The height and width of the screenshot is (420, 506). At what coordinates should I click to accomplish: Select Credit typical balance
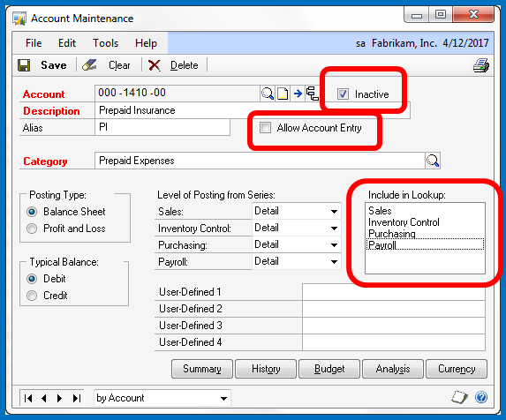point(32,296)
